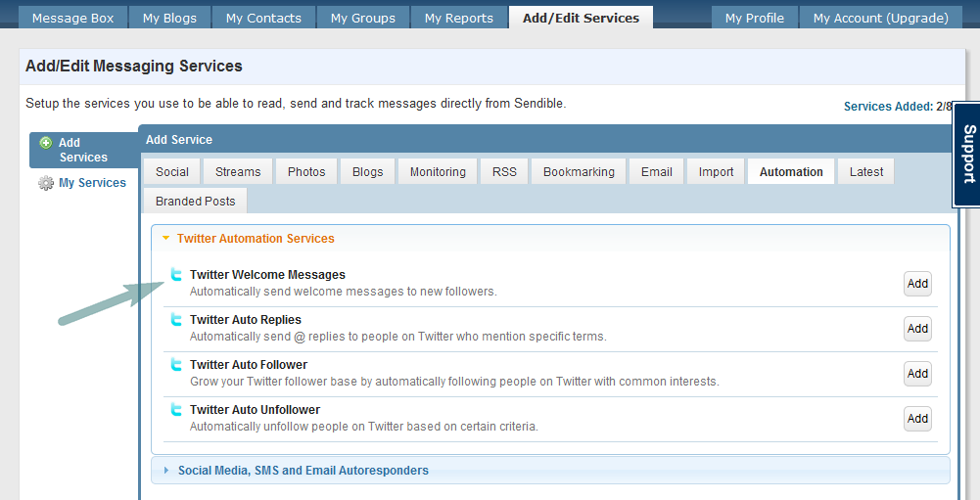Open the Support side tab
Viewport: 980px width, 500px height.
(967, 155)
